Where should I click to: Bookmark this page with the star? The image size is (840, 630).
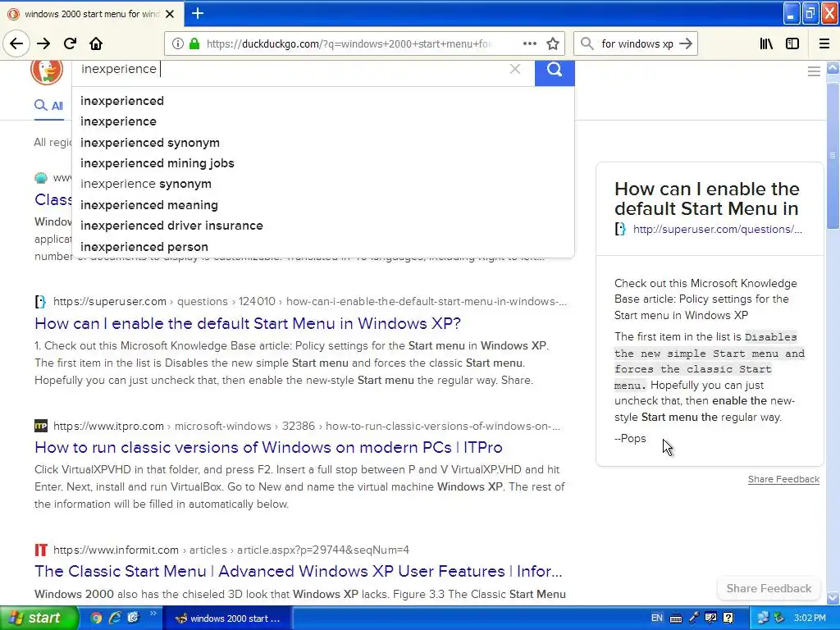pos(553,43)
